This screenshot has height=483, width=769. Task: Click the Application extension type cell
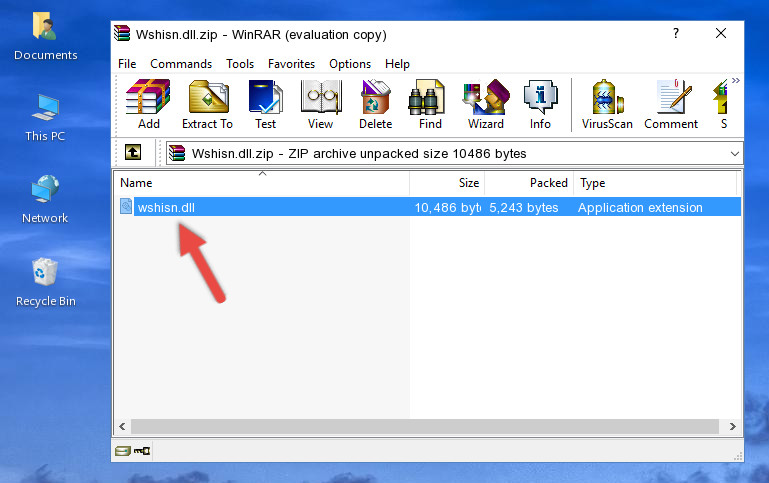pyautogui.click(x=640, y=207)
